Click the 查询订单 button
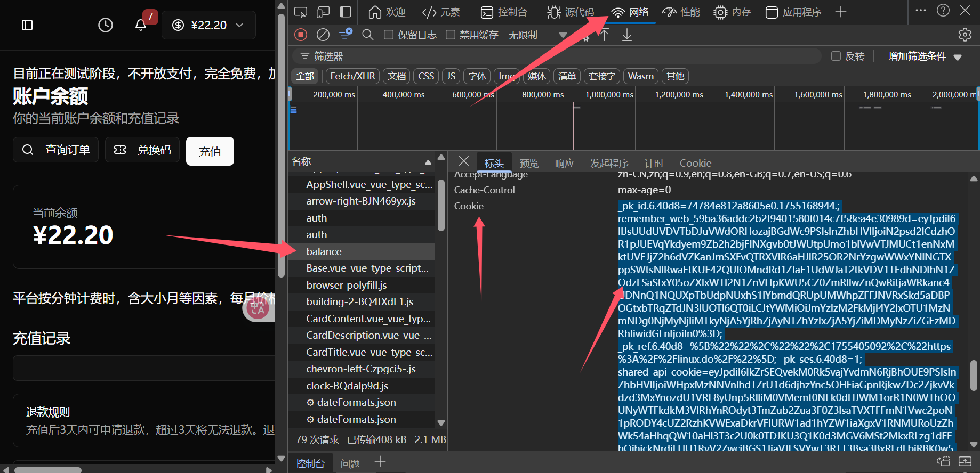 (56, 150)
